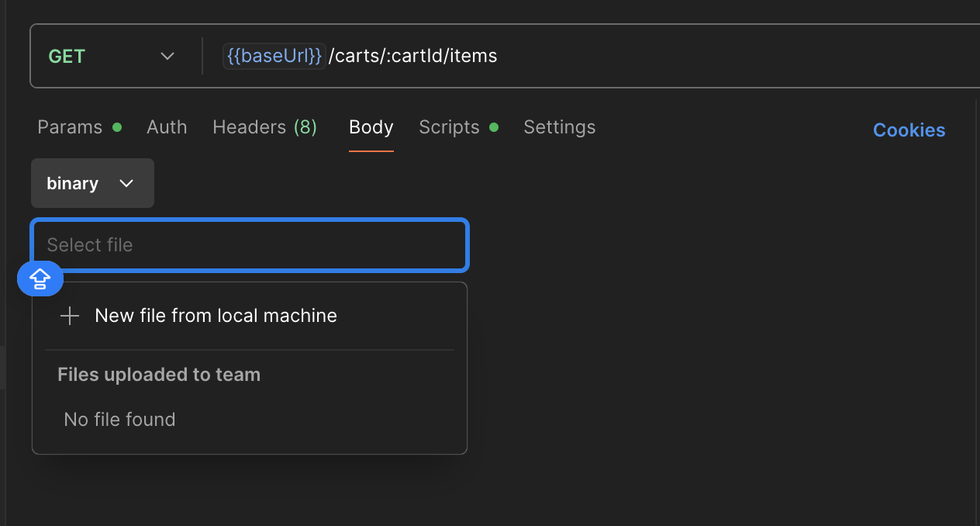Click the blue upload arrow icon
The height and width of the screenshot is (526, 980).
(40, 278)
